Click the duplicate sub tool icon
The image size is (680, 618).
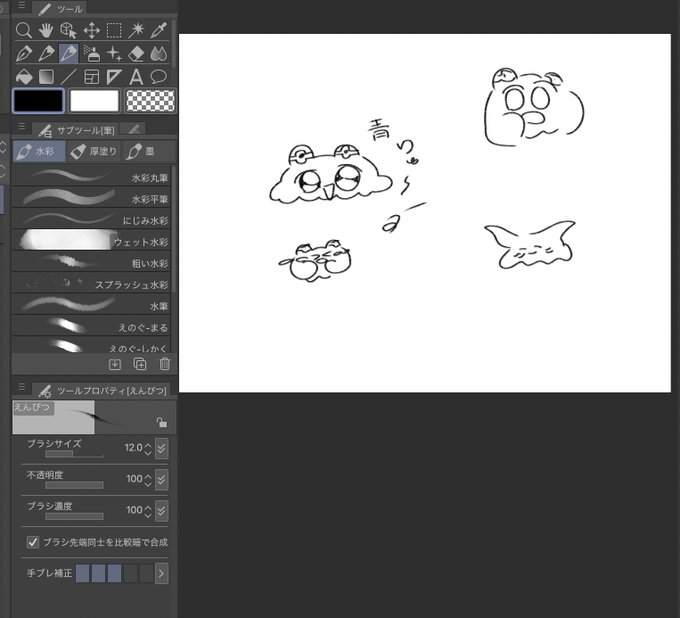[140, 364]
